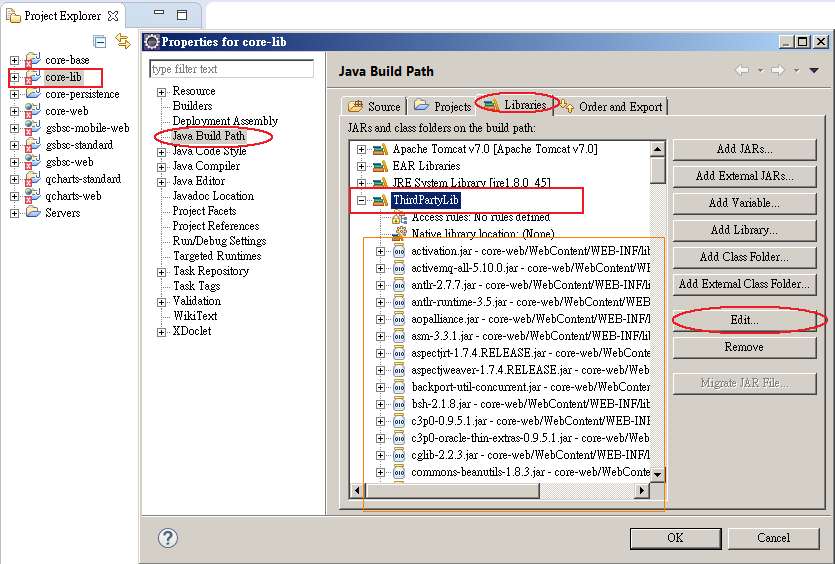This screenshot has width=835, height=564.
Task: Click the core-web project icon
Action: pyautogui.click(x=32, y=111)
